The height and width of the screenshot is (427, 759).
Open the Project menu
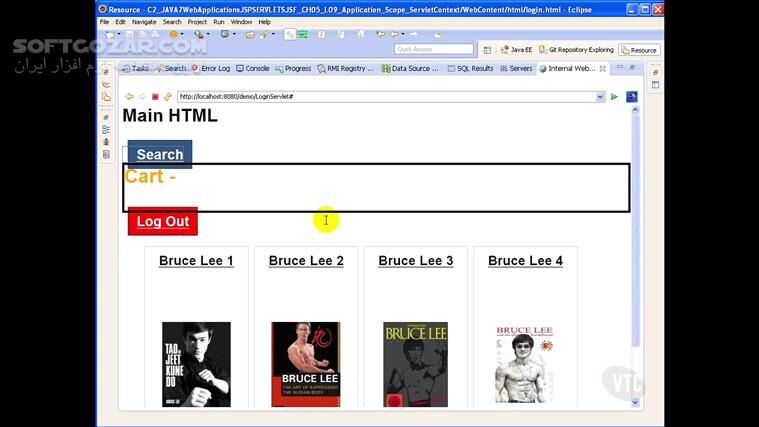click(x=197, y=21)
